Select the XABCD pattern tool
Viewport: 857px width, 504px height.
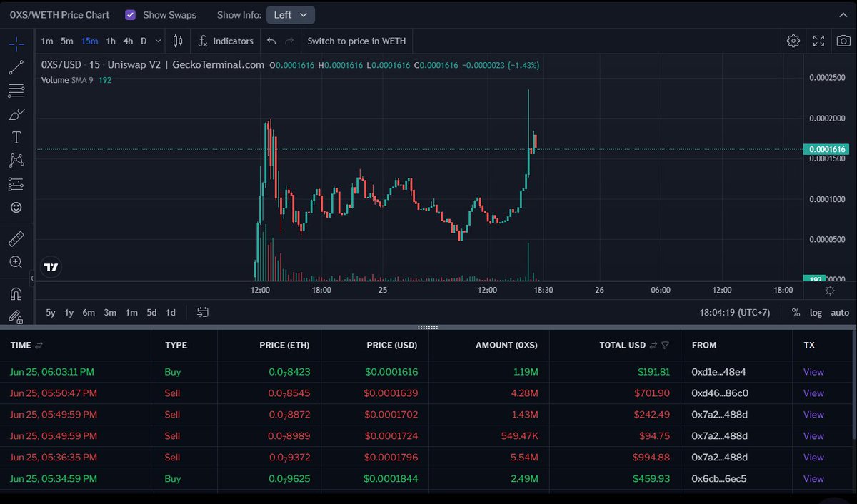pyautogui.click(x=16, y=160)
